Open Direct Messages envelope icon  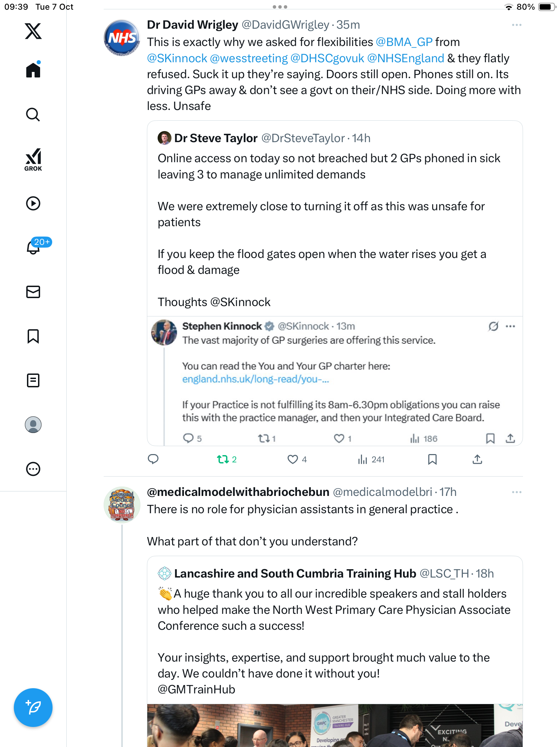tap(33, 292)
